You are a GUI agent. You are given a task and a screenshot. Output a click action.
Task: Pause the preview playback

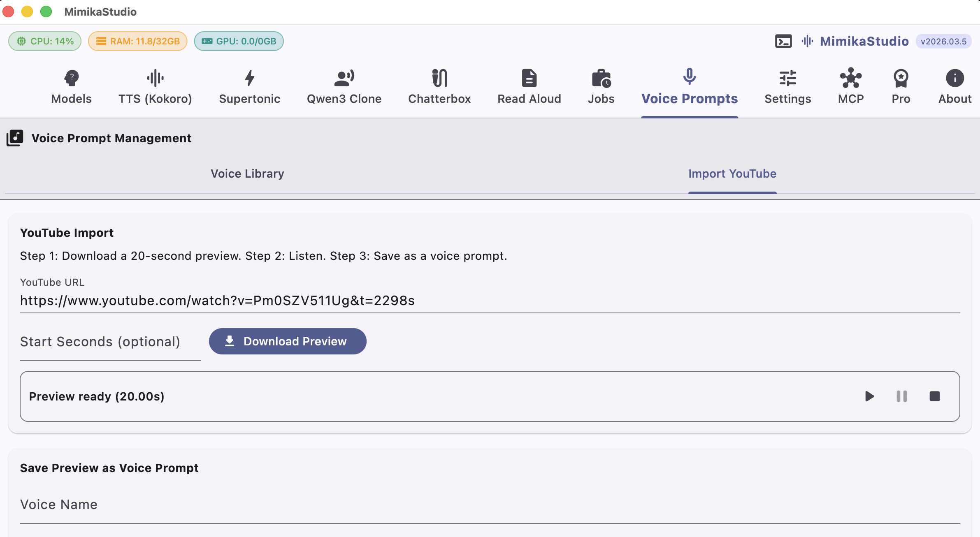click(901, 396)
